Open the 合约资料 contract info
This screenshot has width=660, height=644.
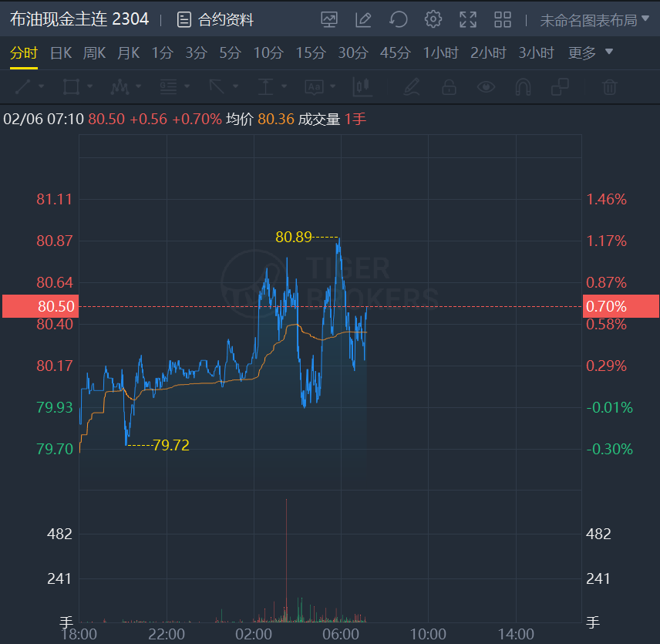click(x=215, y=20)
